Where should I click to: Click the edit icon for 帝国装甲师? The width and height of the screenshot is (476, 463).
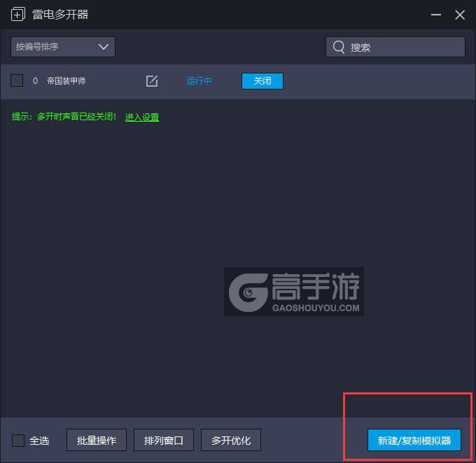152,81
